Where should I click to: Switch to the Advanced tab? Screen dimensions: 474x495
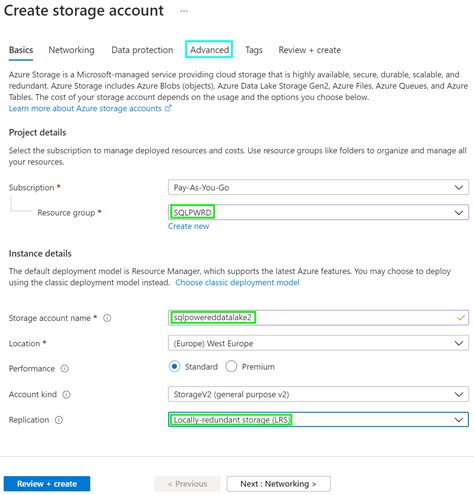click(209, 50)
